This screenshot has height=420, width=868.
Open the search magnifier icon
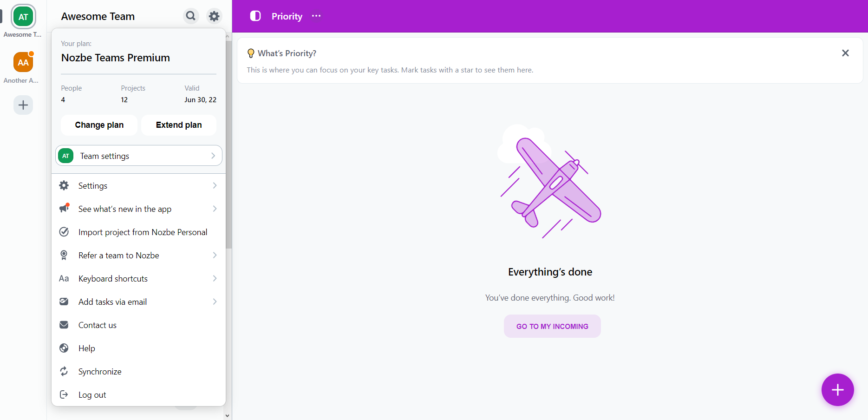pos(191,16)
